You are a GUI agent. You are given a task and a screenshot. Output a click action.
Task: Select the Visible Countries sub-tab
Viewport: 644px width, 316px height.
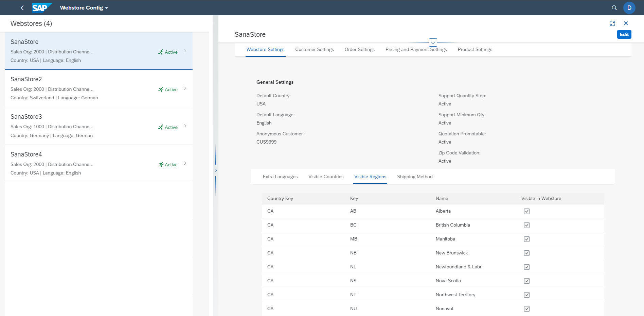[x=326, y=177]
